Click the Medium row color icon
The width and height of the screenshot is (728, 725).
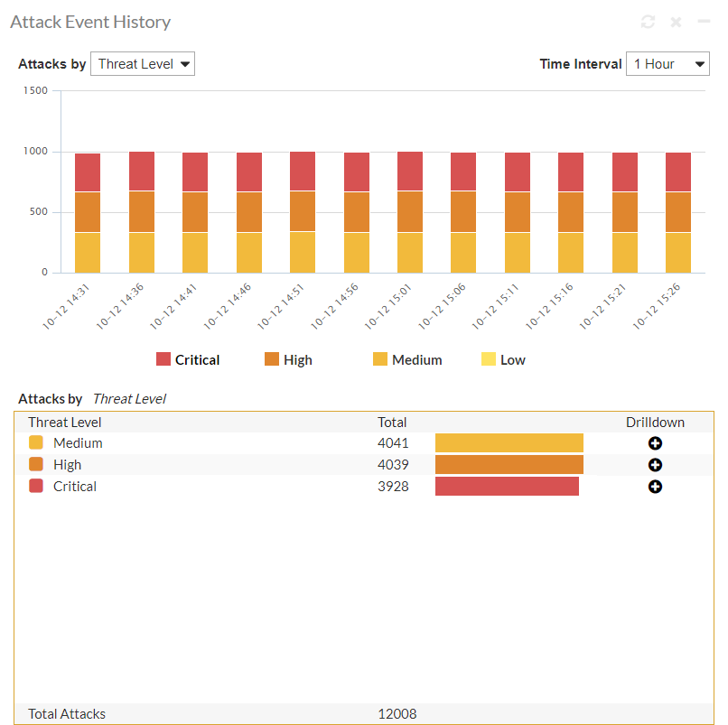point(36,443)
